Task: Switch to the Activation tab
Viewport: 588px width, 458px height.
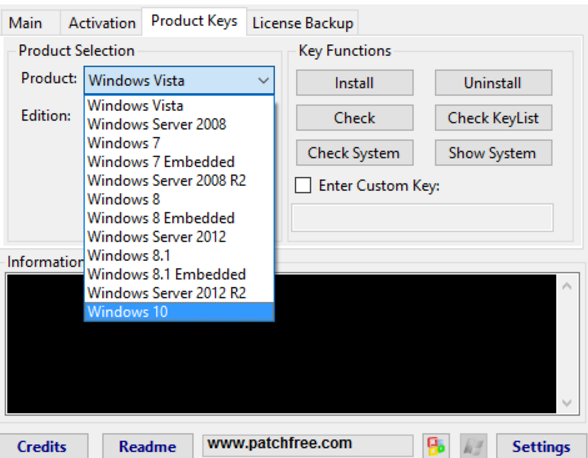Action: coord(102,23)
